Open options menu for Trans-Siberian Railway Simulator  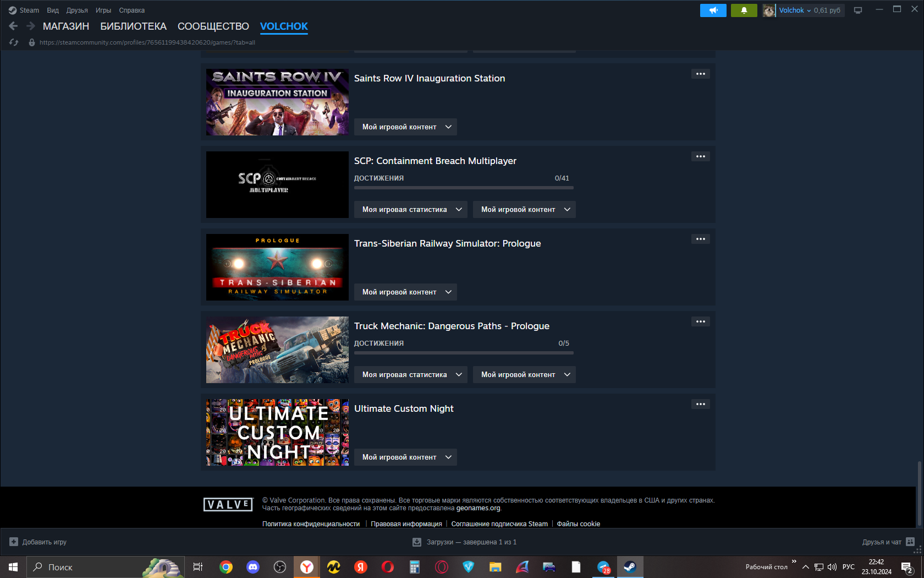click(x=701, y=239)
